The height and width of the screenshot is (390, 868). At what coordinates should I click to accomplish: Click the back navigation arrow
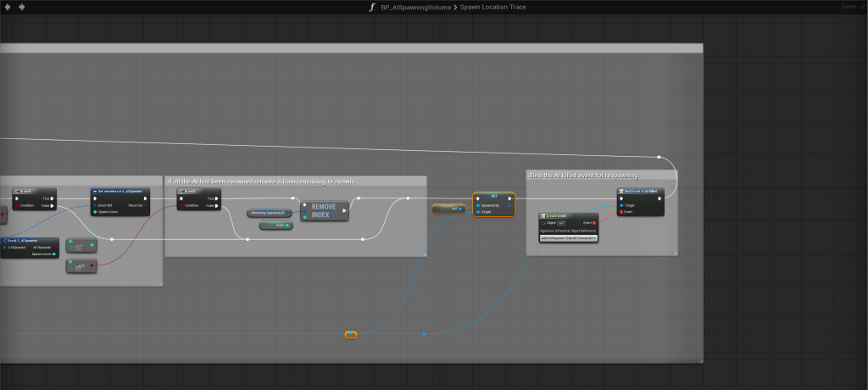[x=8, y=7]
